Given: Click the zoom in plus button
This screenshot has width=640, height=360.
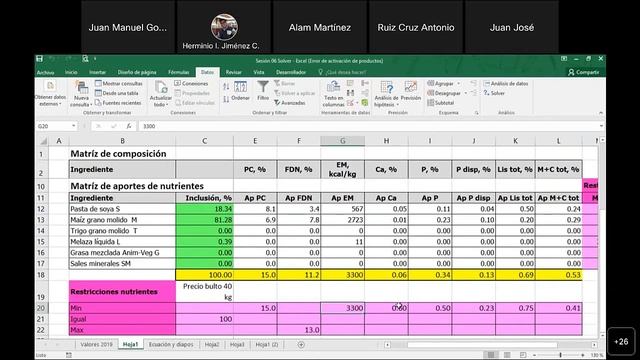Looking at the screenshot, I should [583, 355].
